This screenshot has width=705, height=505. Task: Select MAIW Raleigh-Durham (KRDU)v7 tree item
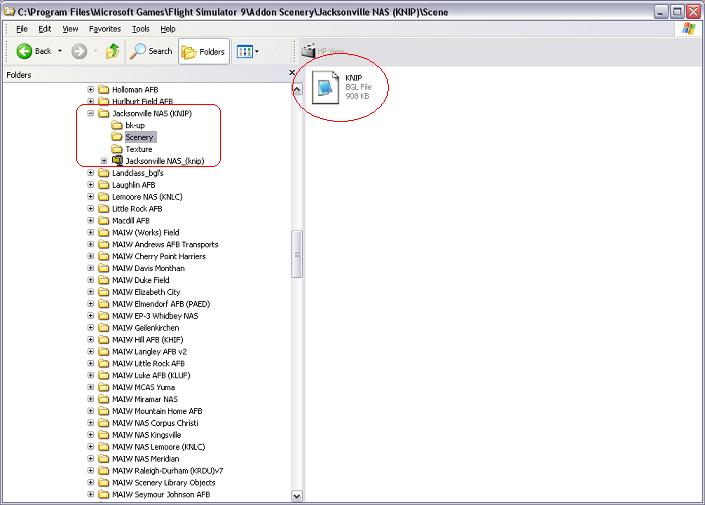pos(167,471)
